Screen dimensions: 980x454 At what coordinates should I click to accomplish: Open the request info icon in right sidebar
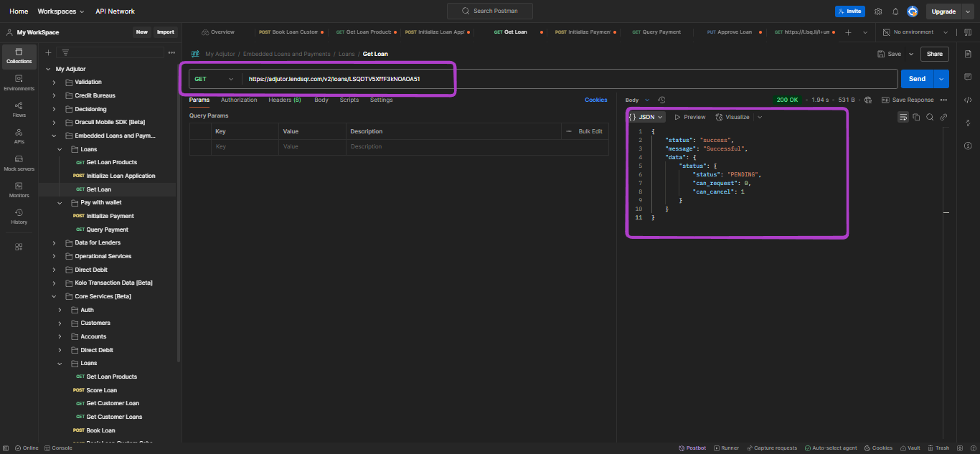coord(968,146)
